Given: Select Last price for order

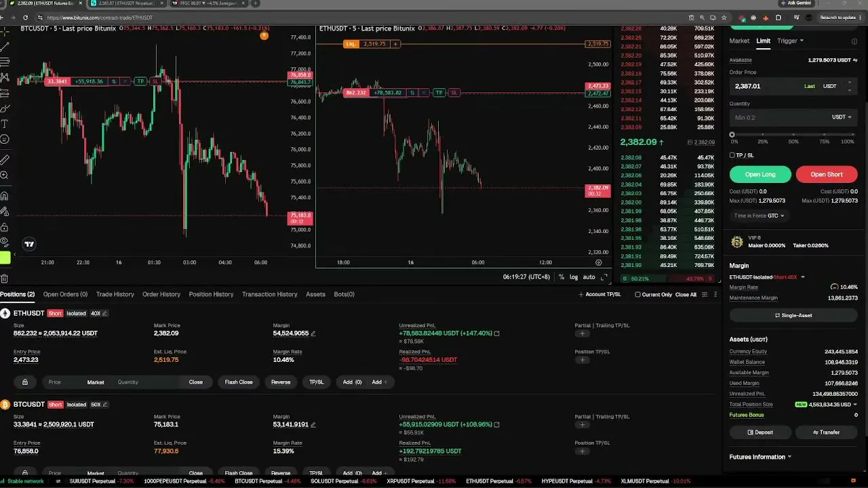Looking at the screenshot, I should coord(810,87).
